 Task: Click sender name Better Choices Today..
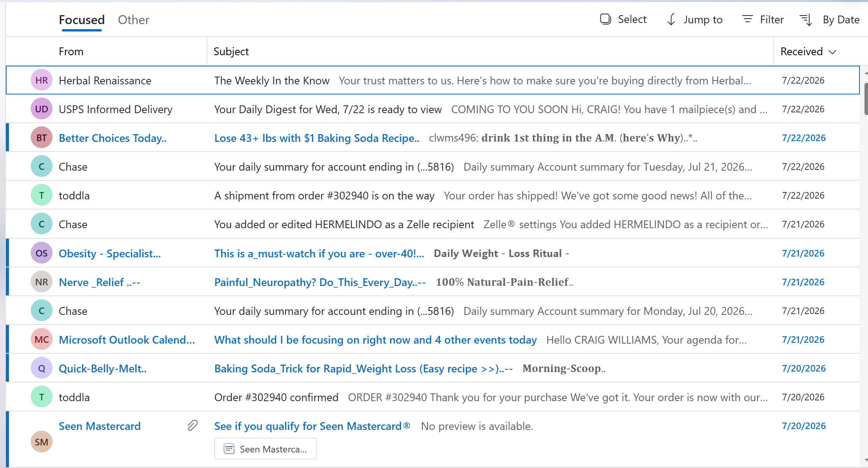[112, 138]
